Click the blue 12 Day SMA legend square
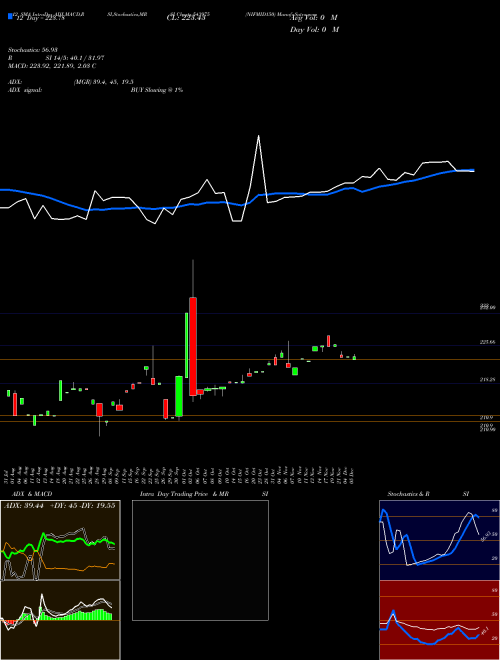The height and width of the screenshot is (660, 500). click(x=10, y=17)
